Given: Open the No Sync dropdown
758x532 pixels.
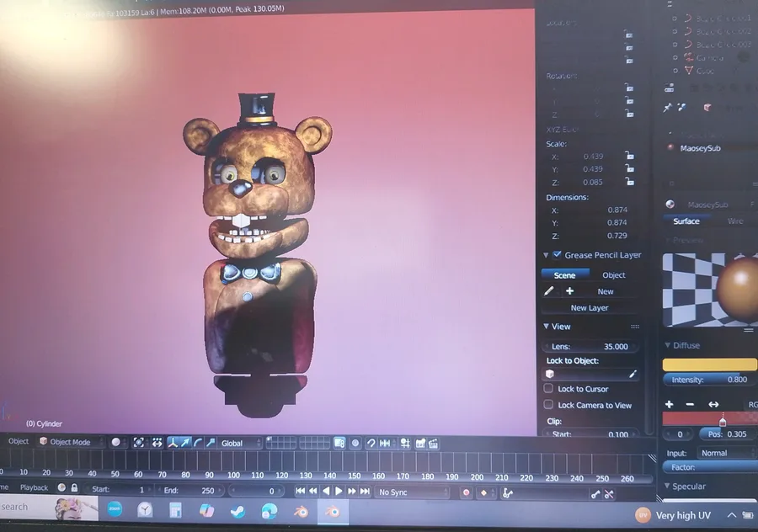Looking at the screenshot, I should (413, 492).
